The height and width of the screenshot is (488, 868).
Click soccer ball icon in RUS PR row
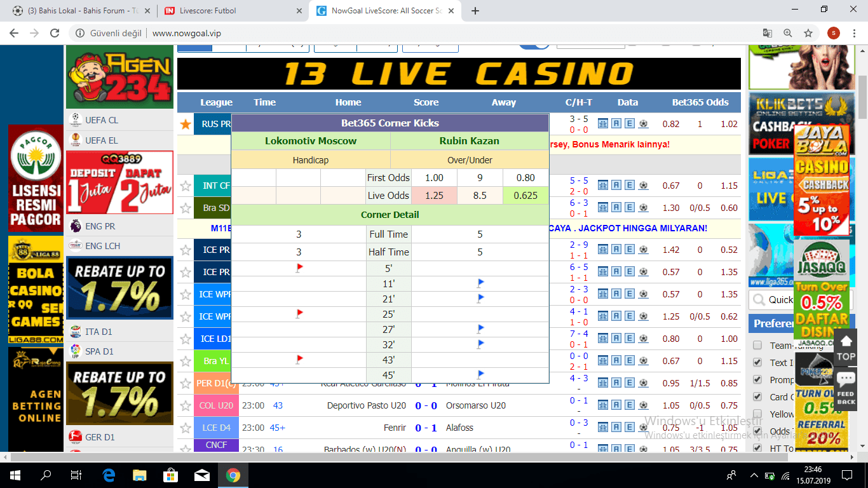(643, 124)
